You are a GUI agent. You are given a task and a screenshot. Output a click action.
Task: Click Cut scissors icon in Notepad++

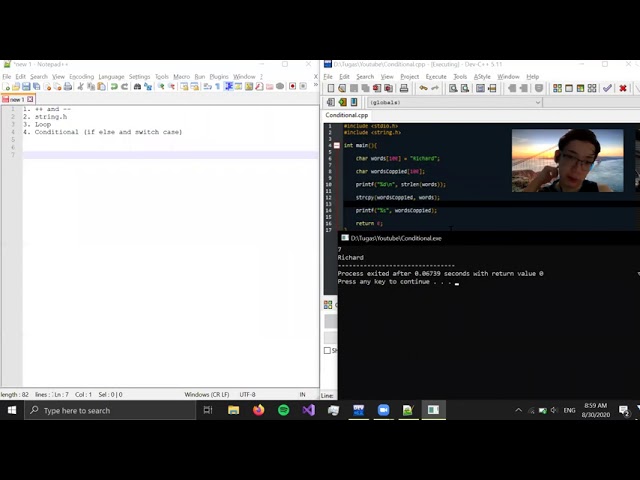[80, 87]
